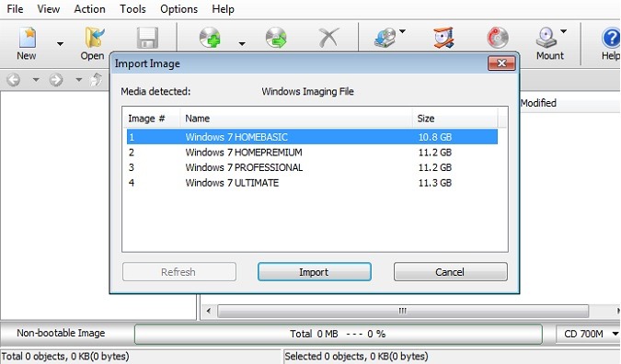Image resolution: width=621 pixels, height=364 pixels.
Task: Click the Total 0 MB capacity progress bar
Action: point(338,334)
